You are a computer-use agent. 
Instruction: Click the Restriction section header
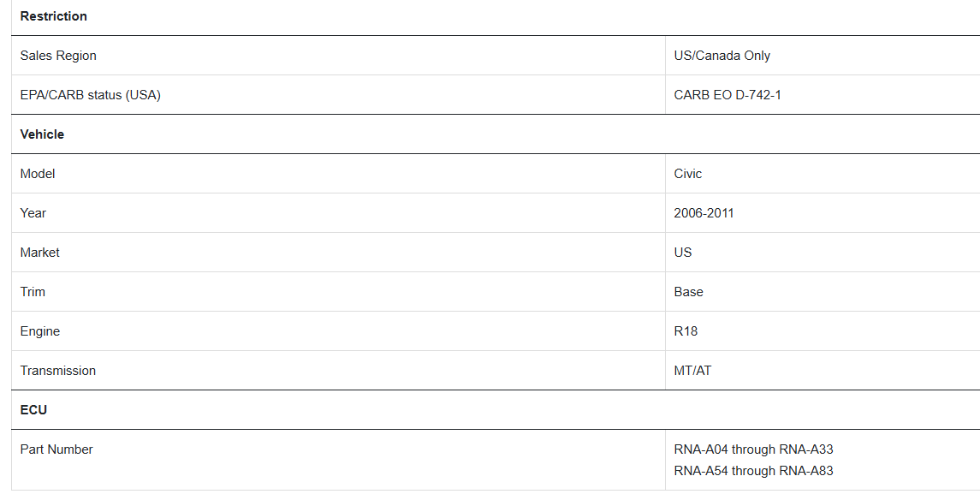54,16
